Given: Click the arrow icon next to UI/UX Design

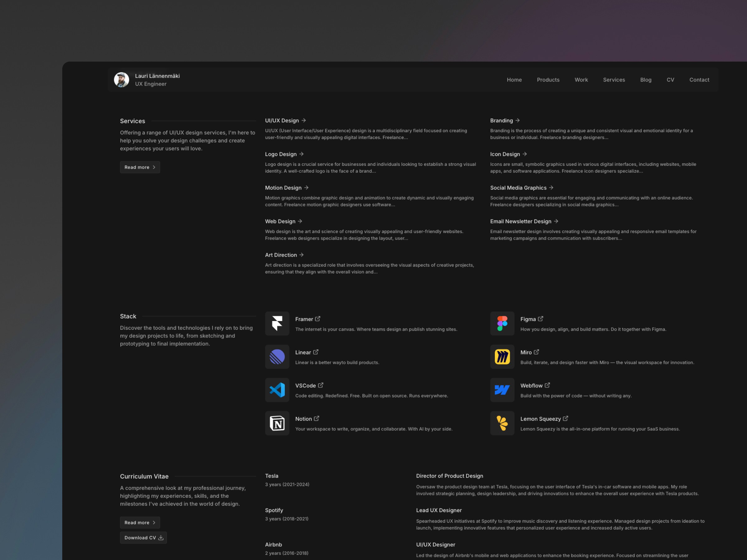Looking at the screenshot, I should click(303, 120).
